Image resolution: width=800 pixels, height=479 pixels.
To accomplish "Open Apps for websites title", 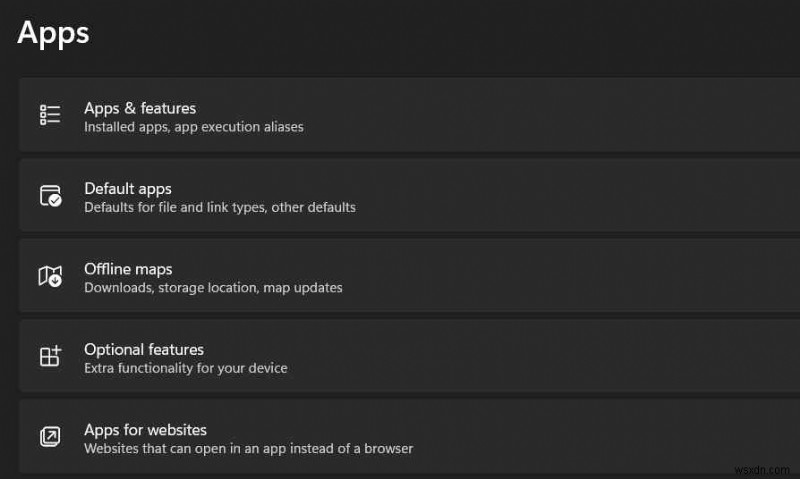I will click(145, 430).
